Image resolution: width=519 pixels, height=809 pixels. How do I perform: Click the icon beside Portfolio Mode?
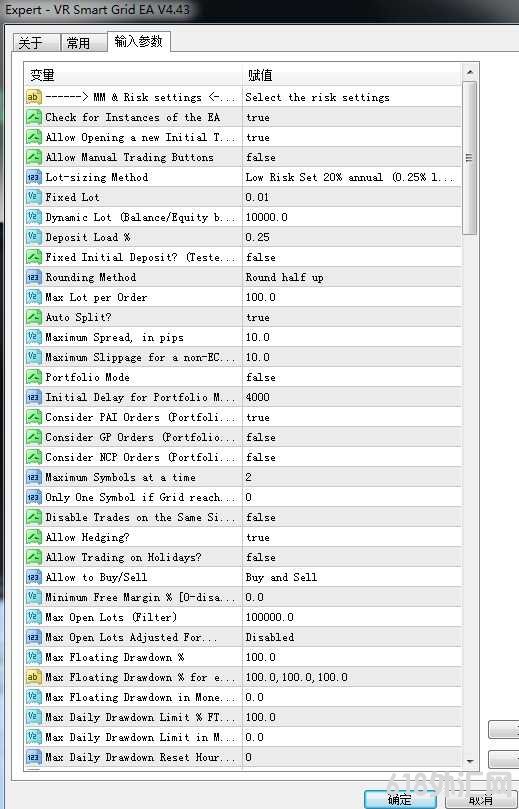34,377
